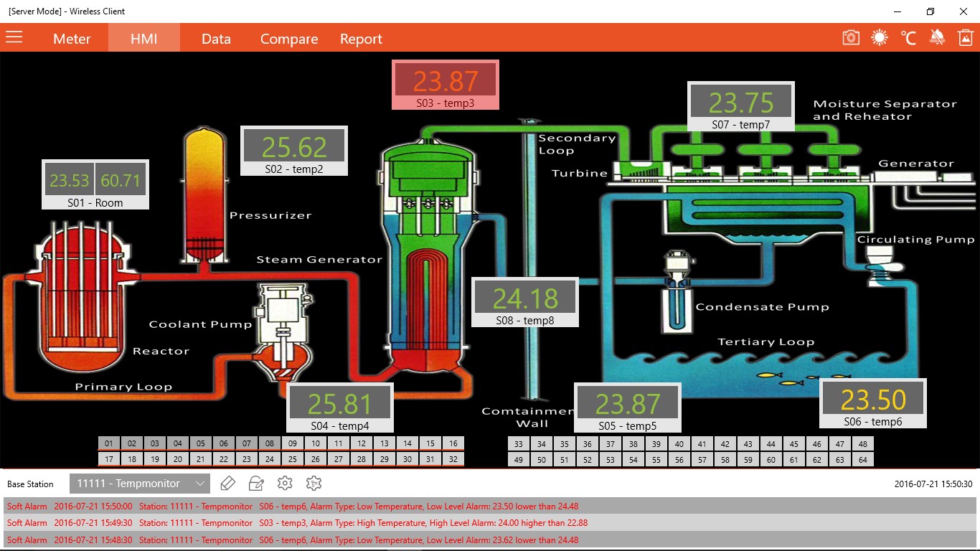
Task: Click the timestamp 2016-07-21 15:50:30
Action: (x=933, y=484)
